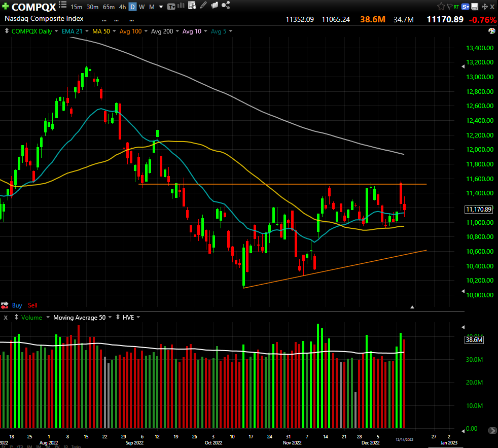This screenshot has height=448, width=498.
Task: Toggle the flag icon for COMPQX
Action: pos(449,7)
